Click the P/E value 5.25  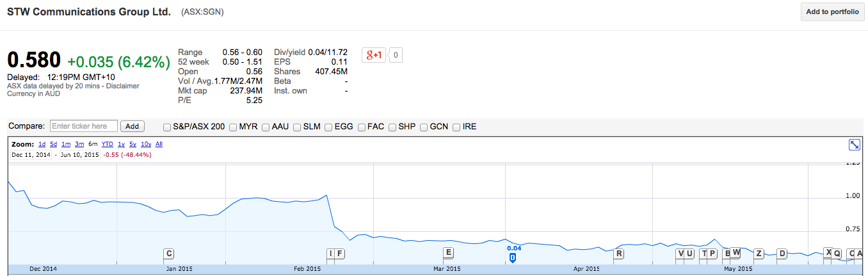[254, 101]
